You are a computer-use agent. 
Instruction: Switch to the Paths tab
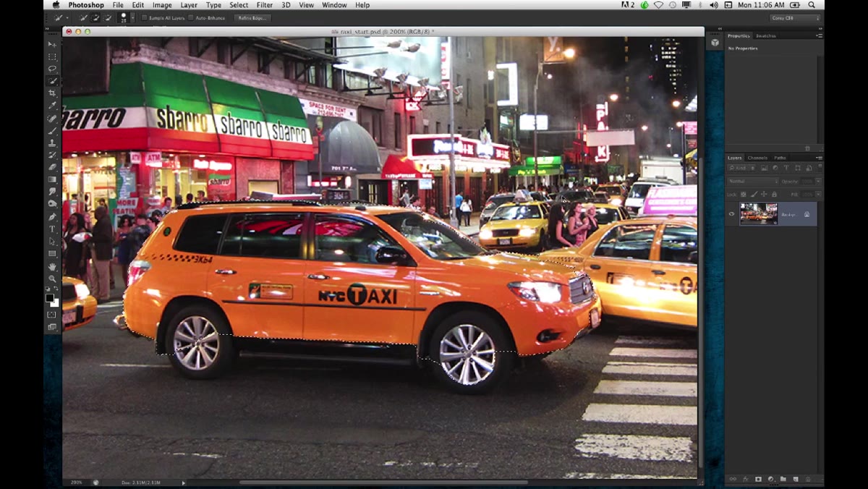tap(780, 158)
